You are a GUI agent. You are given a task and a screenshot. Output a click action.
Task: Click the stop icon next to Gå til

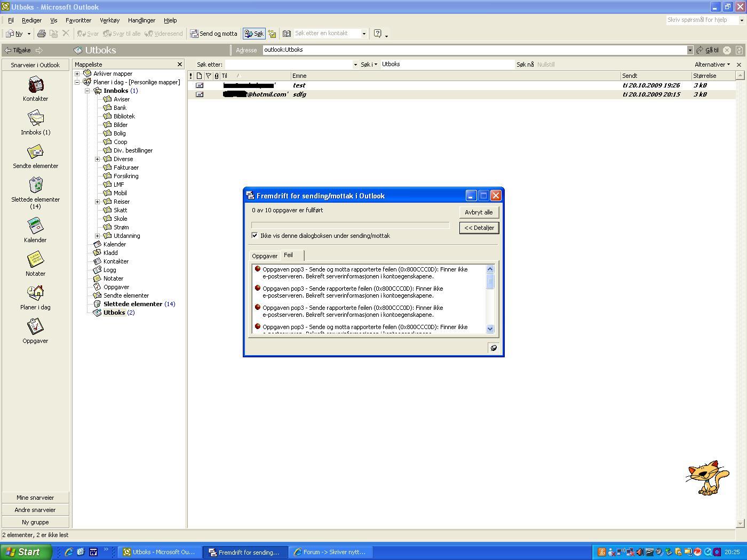727,50
